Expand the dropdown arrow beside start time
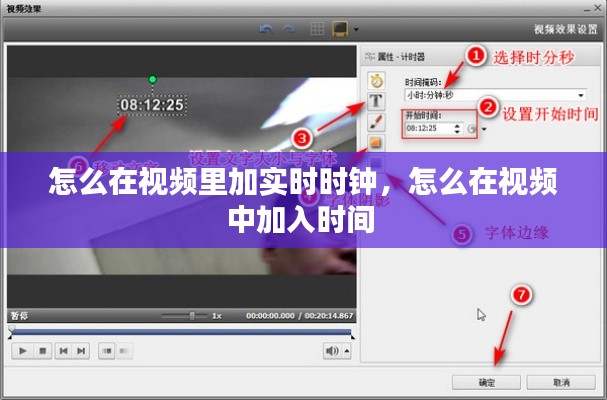This screenshot has height=400, width=607. pos(485,129)
